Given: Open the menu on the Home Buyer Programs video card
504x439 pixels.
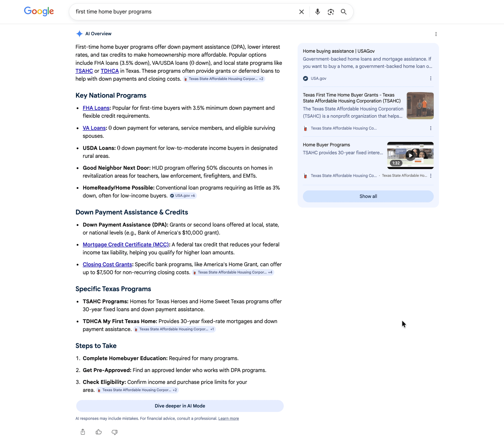Looking at the screenshot, I should point(431,176).
